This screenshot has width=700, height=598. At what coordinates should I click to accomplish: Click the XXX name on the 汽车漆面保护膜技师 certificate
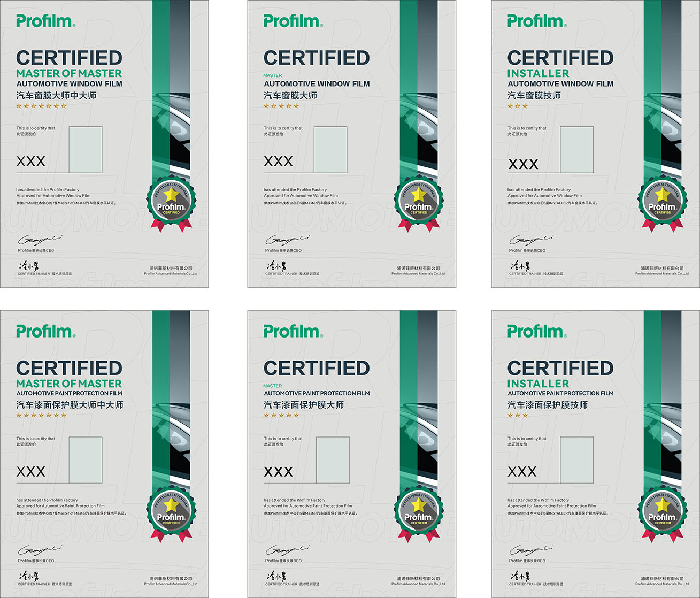click(522, 471)
